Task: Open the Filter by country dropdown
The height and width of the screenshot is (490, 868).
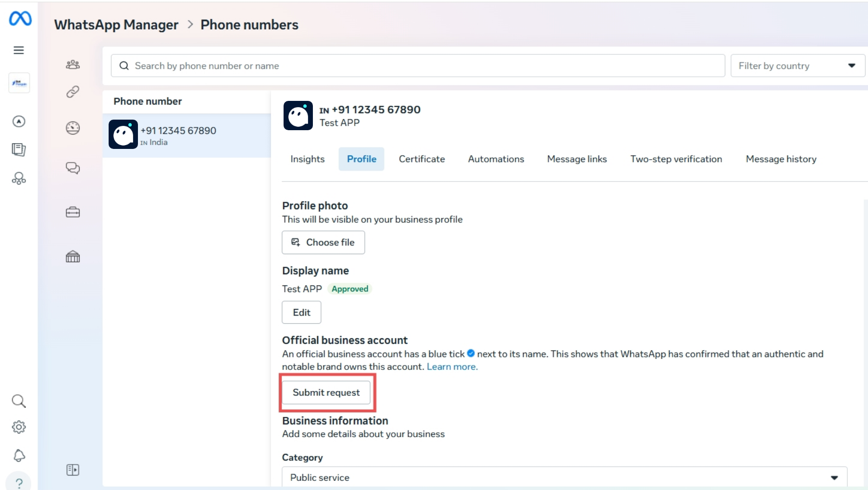Action: point(798,66)
